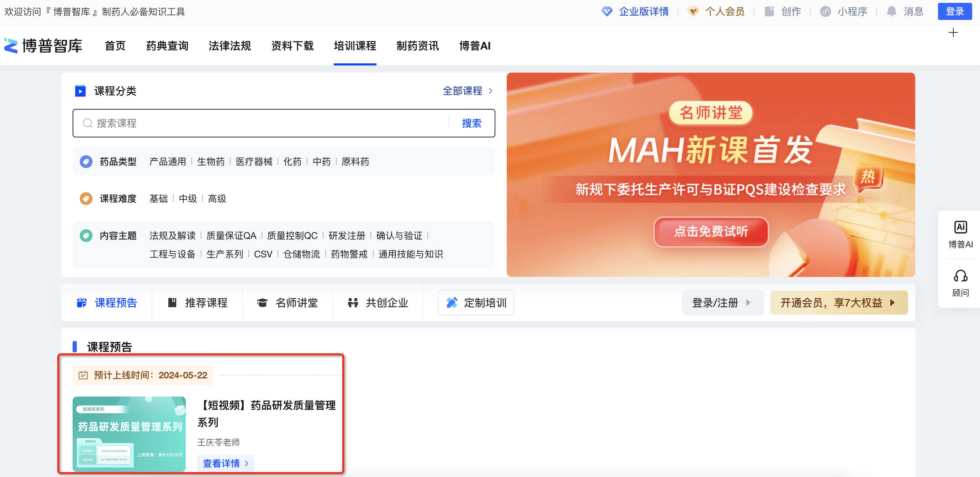Viewport: 980px width, 477px height.
Task: Open 培训课程 menu
Action: click(x=355, y=46)
